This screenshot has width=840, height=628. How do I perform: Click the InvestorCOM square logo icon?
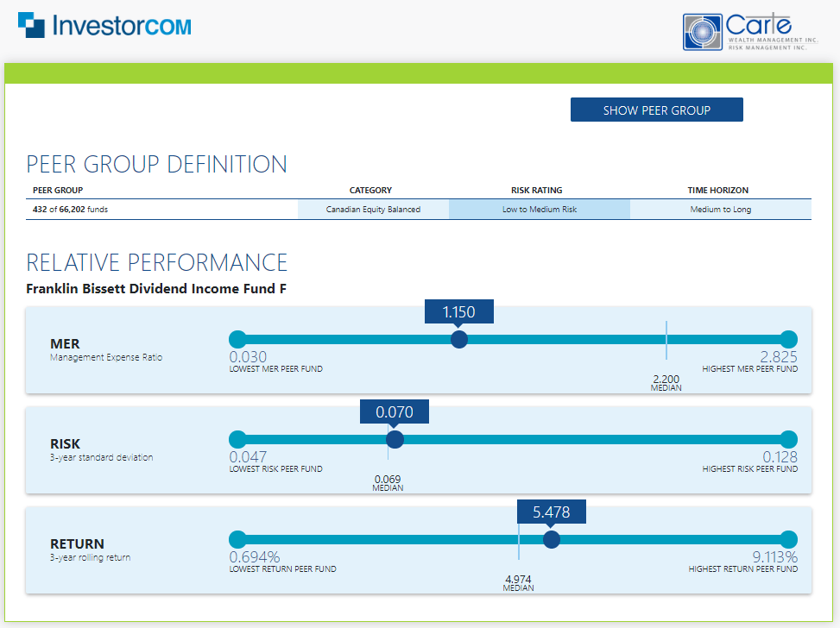pyautogui.click(x=31, y=25)
